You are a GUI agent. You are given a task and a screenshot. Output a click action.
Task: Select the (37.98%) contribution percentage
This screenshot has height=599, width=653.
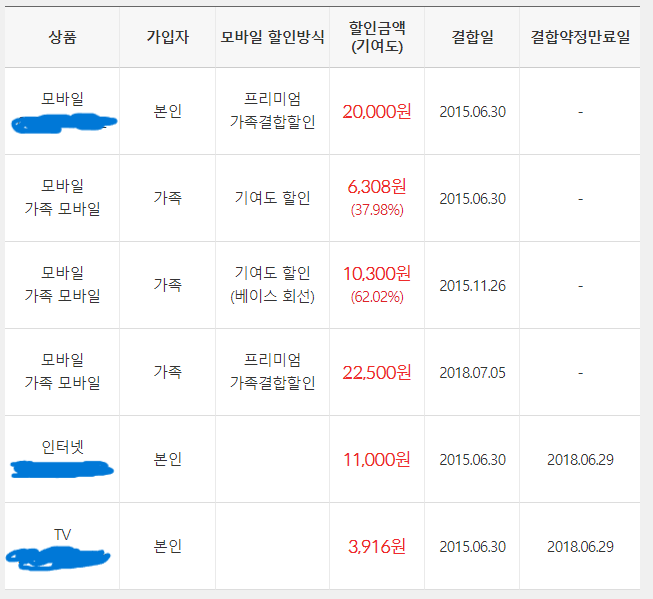click(x=377, y=210)
